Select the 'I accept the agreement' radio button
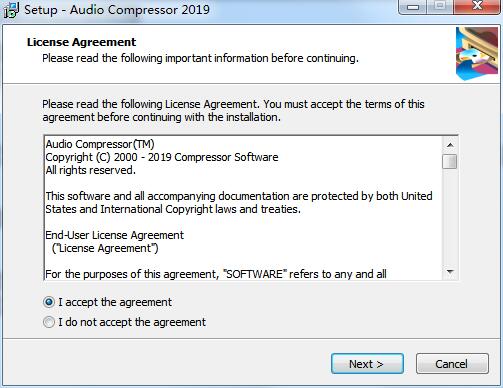503x388 pixels. [x=49, y=302]
